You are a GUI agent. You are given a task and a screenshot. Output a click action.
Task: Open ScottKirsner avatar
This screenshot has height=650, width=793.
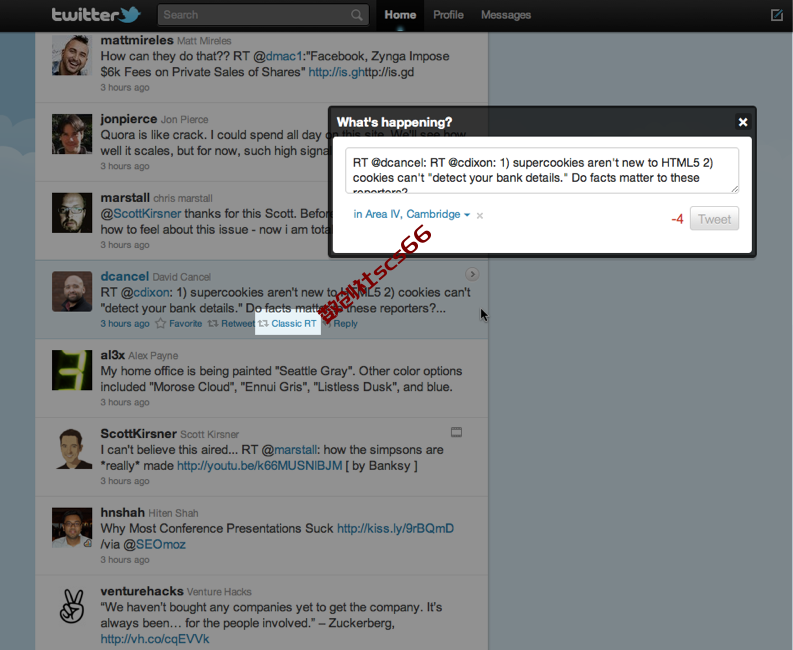coord(72,449)
